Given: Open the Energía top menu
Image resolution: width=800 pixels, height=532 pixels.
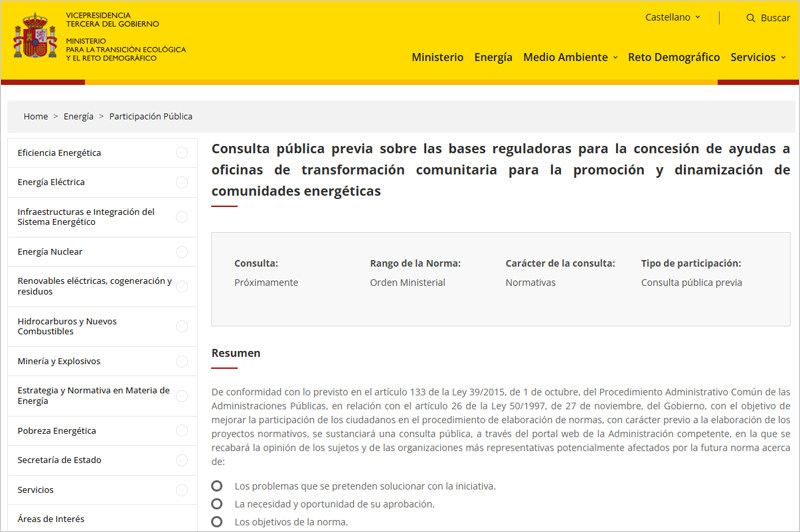Looking at the screenshot, I should tap(493, 57).
